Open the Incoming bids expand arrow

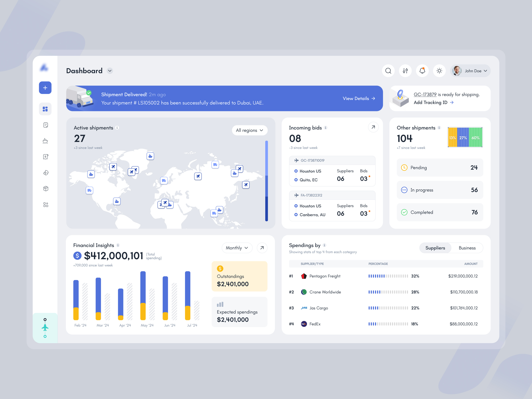373,127
